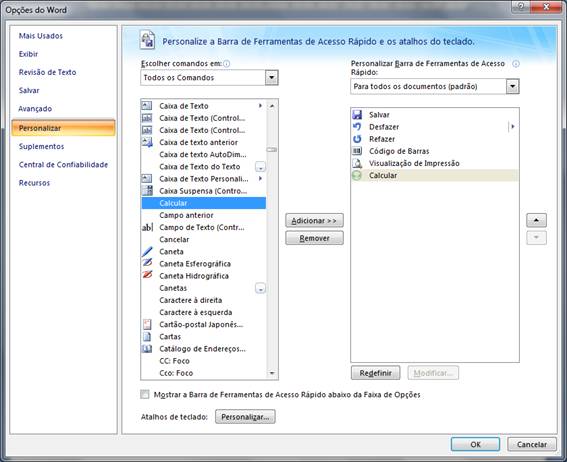Open the Suplementos category
567x462 pixels.
[41, 146]
